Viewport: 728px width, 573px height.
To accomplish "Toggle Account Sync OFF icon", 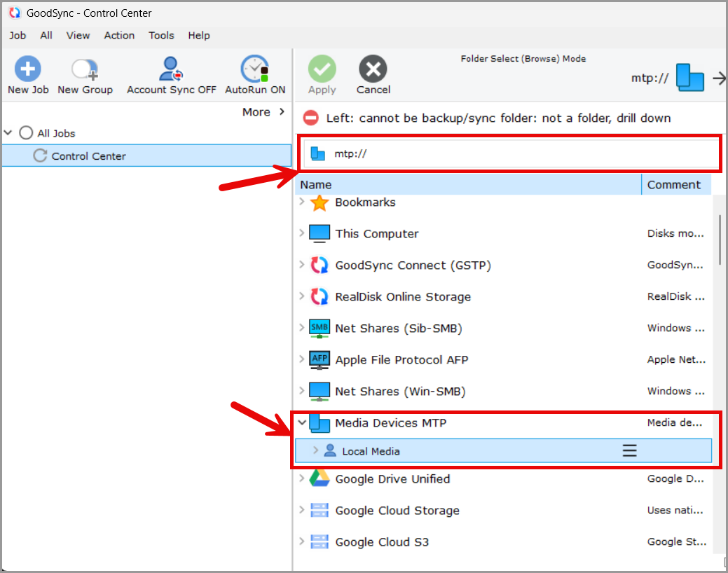I will click(171, 69).
